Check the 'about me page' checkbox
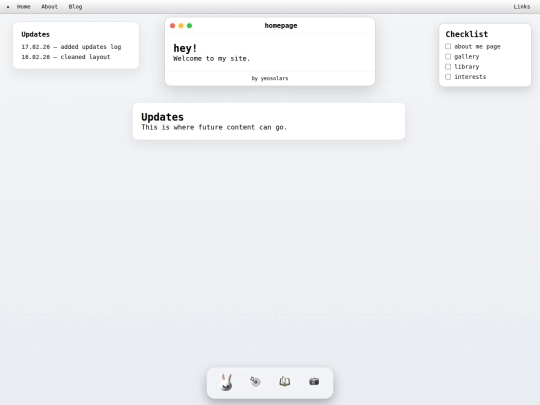 [x=448, y=46]
